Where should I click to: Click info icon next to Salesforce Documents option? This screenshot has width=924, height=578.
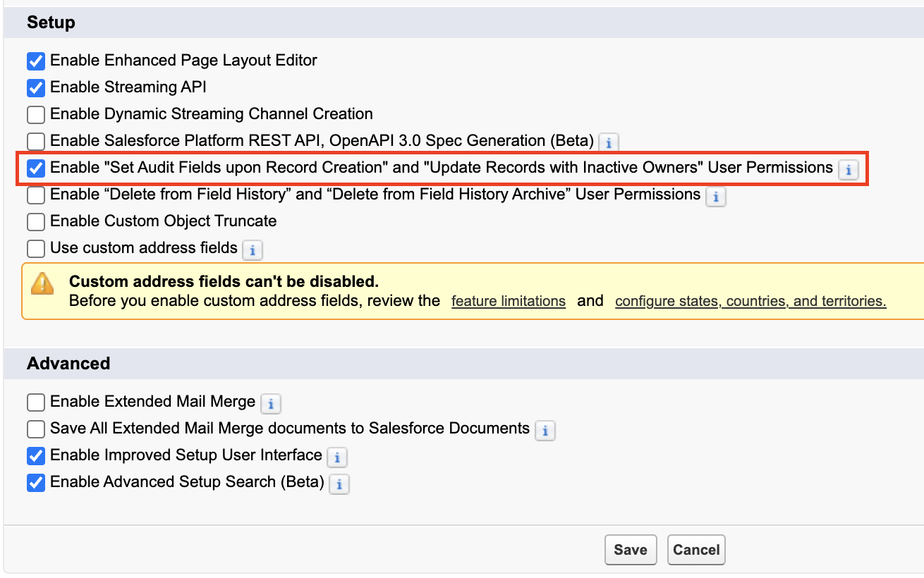[545, 430]
